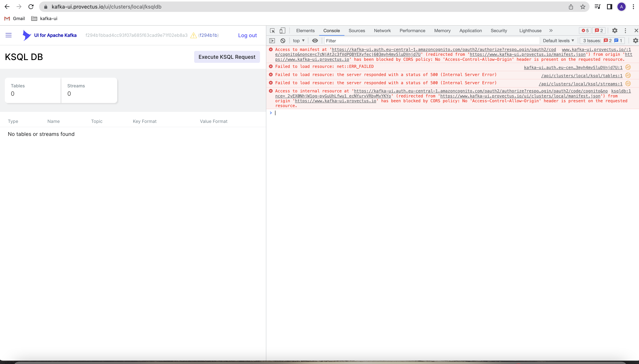Screen dimensions: 639x364
Task: Show console sidebar panel icon
Action: [272, 41]
